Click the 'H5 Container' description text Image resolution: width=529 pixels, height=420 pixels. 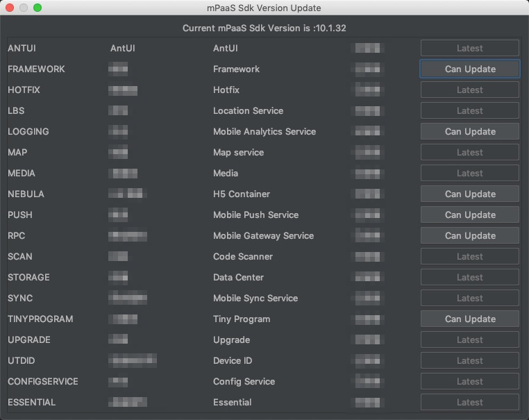pyautogui.click(x=242, y=194)
